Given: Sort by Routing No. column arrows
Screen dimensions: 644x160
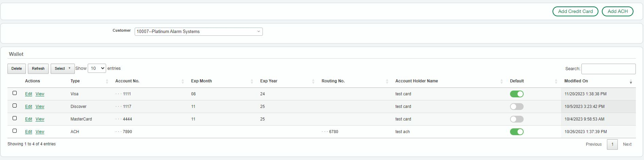Looking at the screenshot, I should 387,81.
